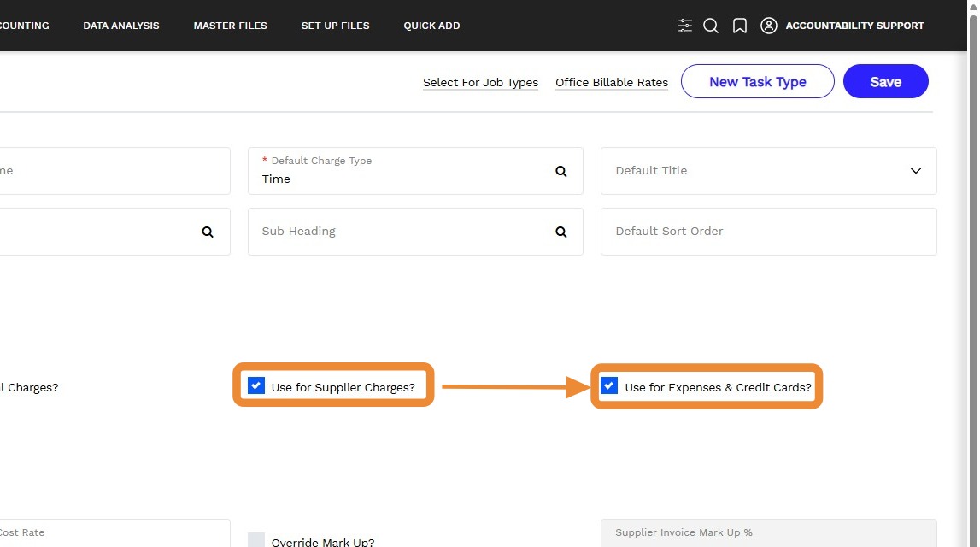Click the search magnifier in top bar

coord(711,26)
